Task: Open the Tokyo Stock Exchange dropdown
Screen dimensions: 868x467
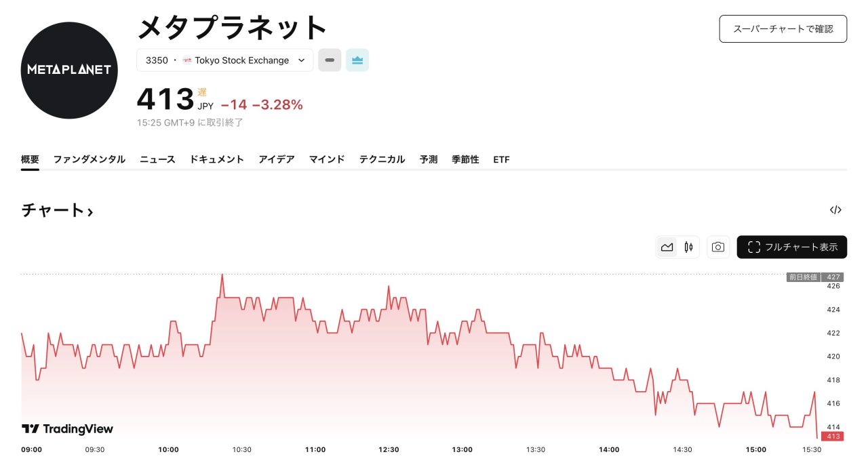Action: [225, 60]
